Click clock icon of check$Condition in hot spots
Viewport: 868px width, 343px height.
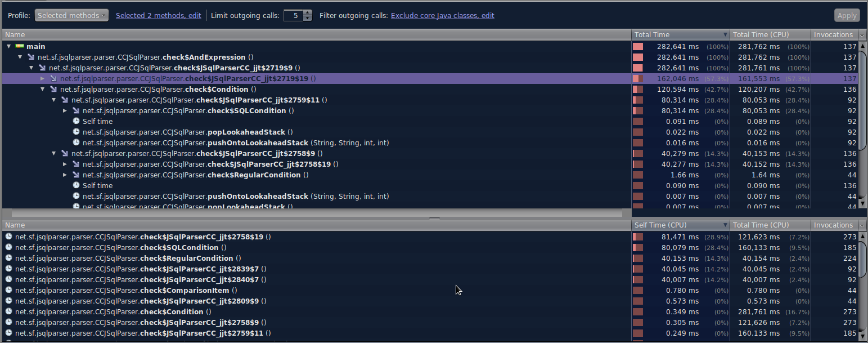pos(8,312)
